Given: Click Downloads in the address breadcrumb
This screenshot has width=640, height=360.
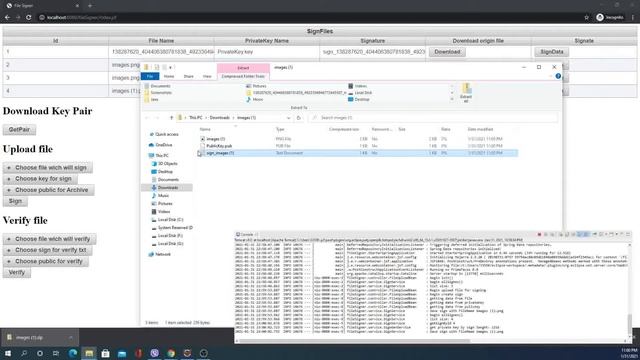Looking at the screenshot, I should [220, 118].
